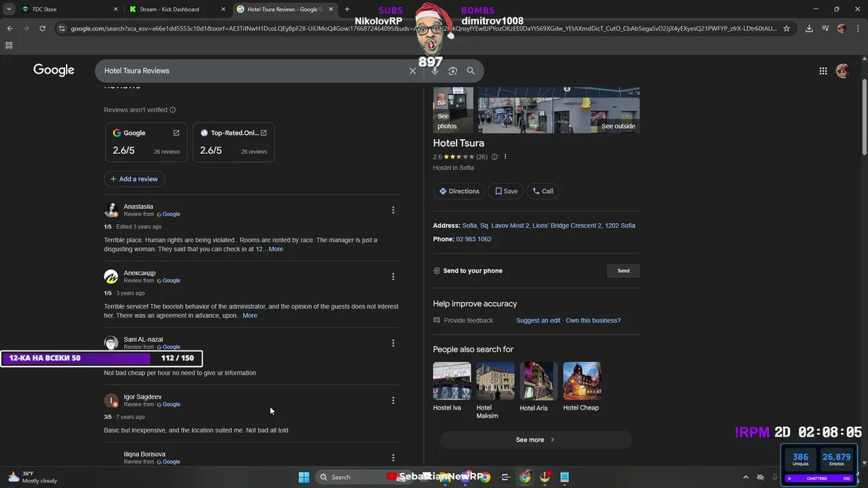The height and width of the screenshot is (488, 868).
Task: Open options menu for Igor Sagdeev's review
Action: point(393,401)
